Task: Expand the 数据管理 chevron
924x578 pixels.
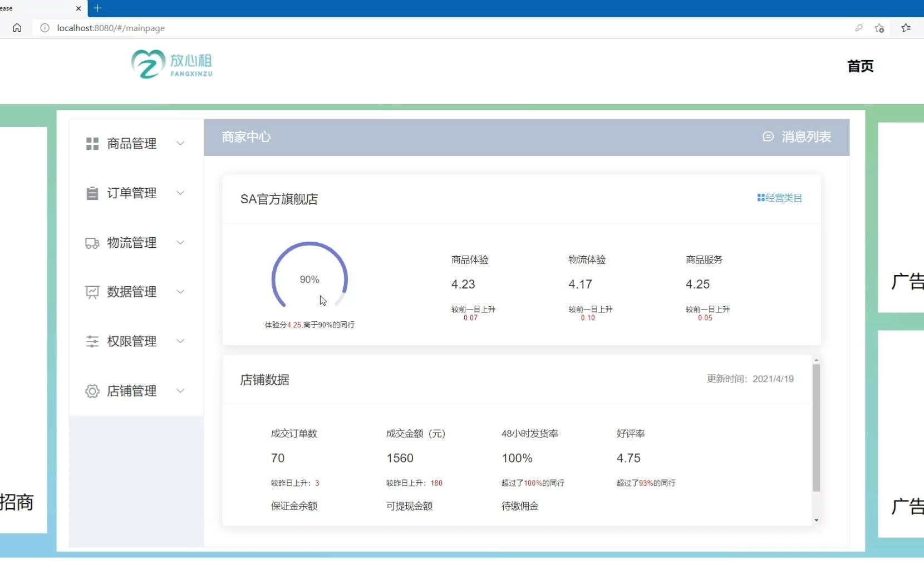Action: (x=180, y=292)
